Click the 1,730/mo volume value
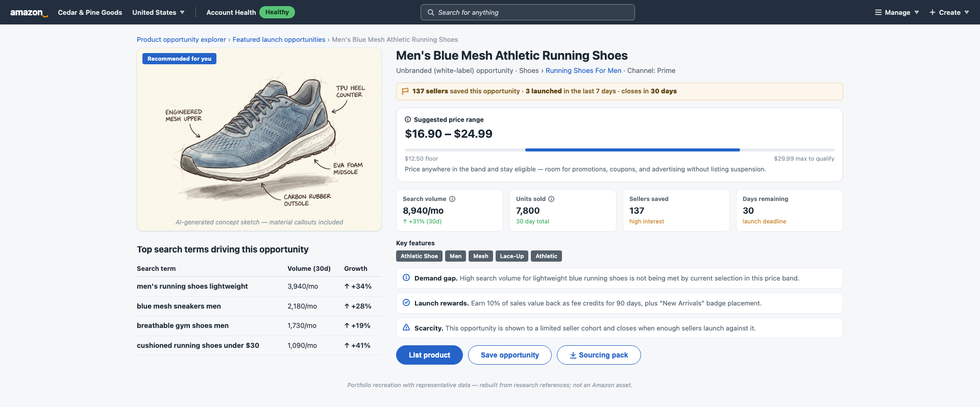This screenshot has width=980, height=407. click(302, 325)
